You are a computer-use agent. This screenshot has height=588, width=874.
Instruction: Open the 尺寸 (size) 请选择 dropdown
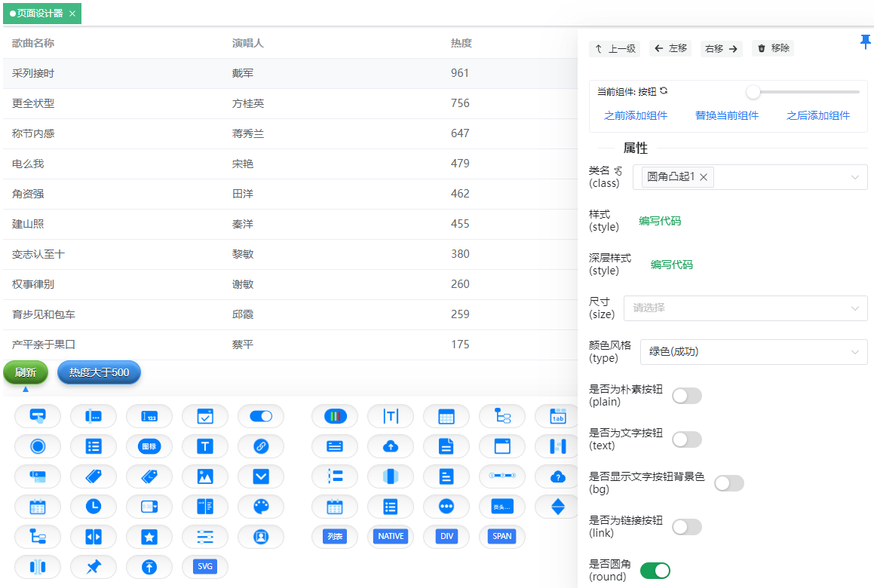pyautogui.click(x=745, y=308)
